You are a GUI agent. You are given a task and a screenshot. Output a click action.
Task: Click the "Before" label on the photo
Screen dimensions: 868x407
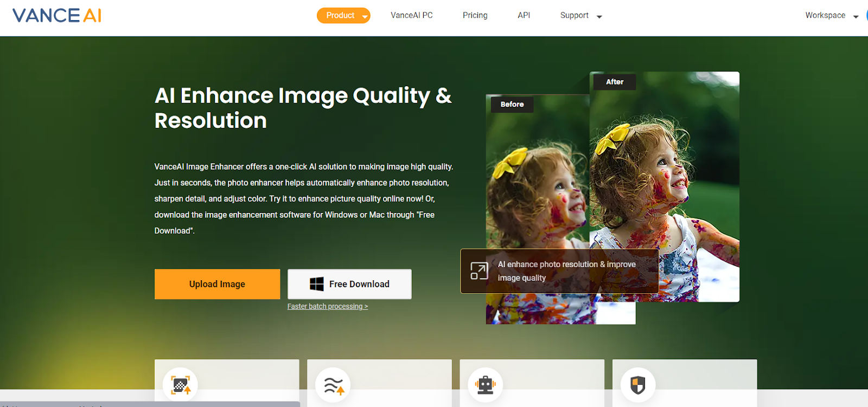pos(512,104)
